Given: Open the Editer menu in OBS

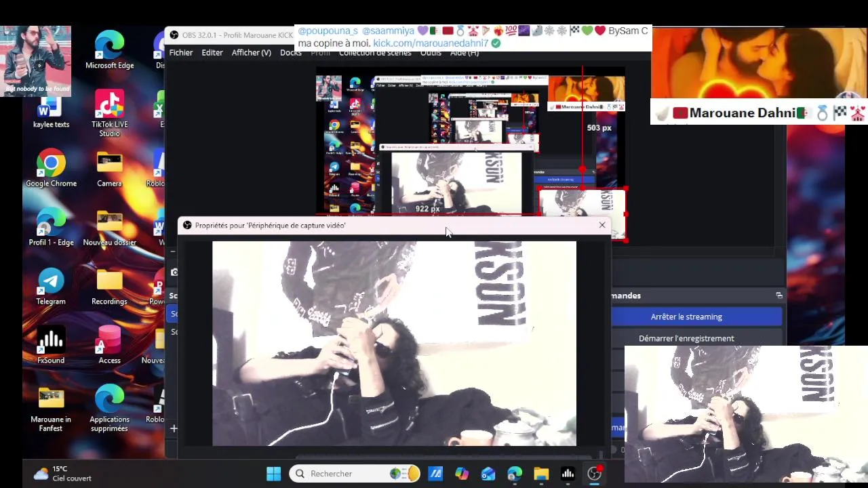Looking at the screenshot, I should (212, 52).
